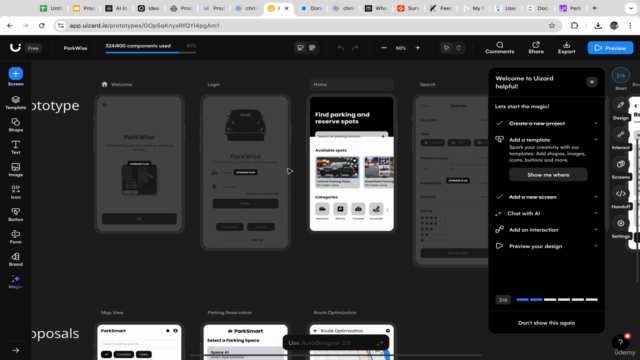Open a new browser tab
Image resolution: width=640 pixels, height=360 pixels.
tap(594, 8)
